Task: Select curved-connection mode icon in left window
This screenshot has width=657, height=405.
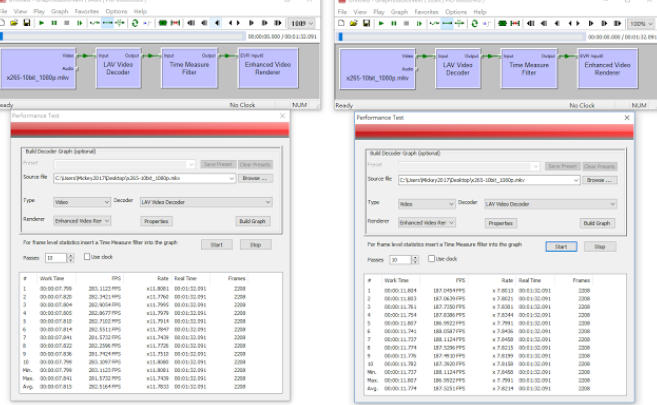Action: (95, 23)
